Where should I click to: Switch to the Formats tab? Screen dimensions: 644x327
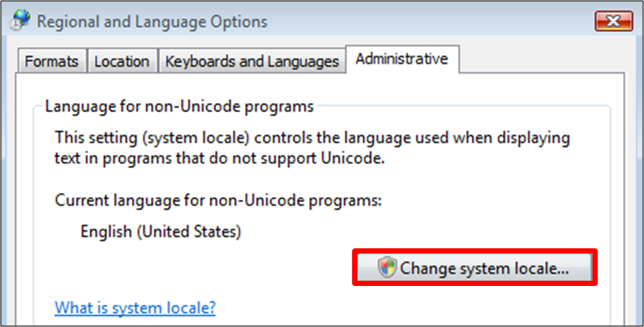[52, 61]
